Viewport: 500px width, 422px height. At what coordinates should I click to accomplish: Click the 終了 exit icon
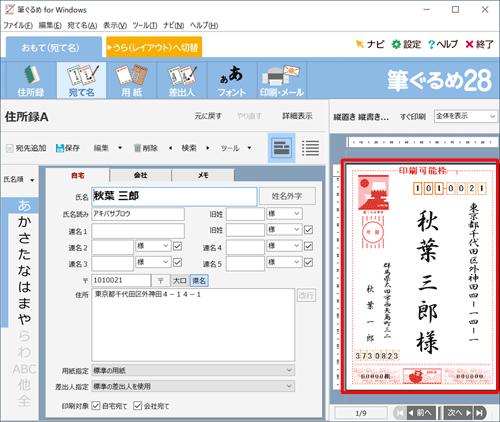pyautogui.click(x=479, y=44)
